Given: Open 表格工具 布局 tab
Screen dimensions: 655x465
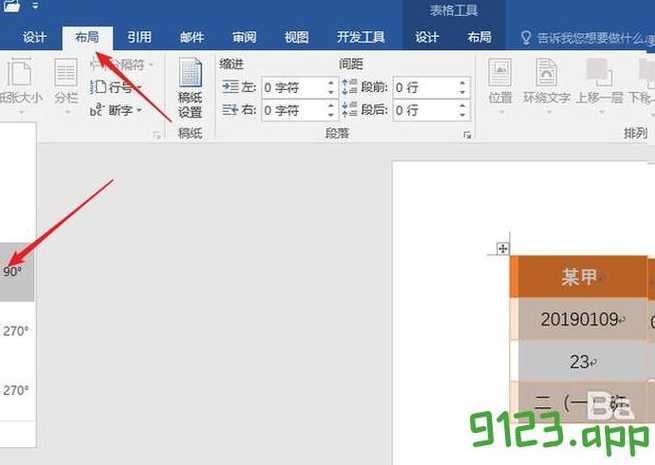Looking at the screenshot, I should (x=479, y=38).
